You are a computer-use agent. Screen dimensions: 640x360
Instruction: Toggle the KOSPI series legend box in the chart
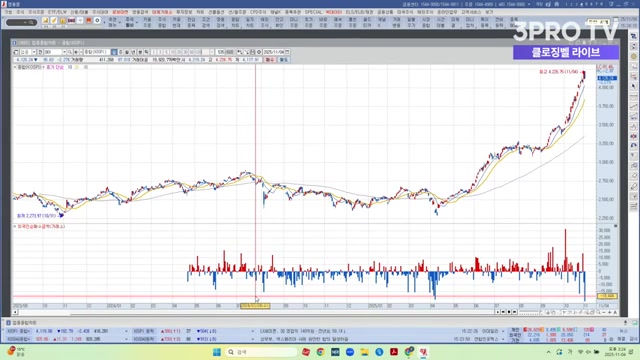point(15,67)
